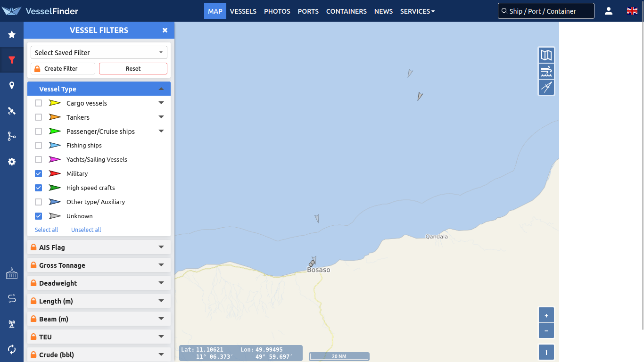Check the Yachts/Sailing Vessels checkbox
The width and height of the screenshot is (644, 362).
39,159
